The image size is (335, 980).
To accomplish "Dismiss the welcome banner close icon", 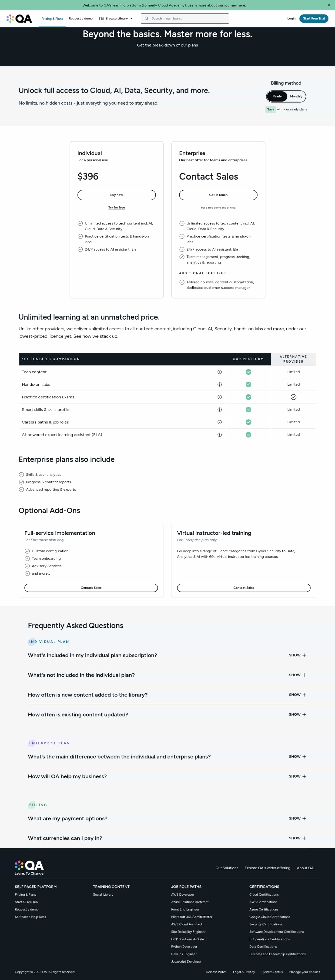I will point(329,5).
